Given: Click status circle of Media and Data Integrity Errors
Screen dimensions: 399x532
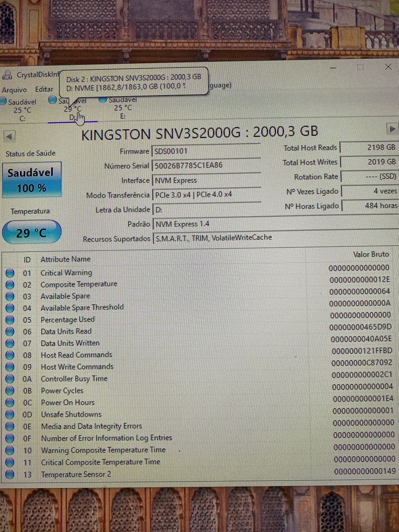Looking at the screenshot, I should tap(10, 426).
